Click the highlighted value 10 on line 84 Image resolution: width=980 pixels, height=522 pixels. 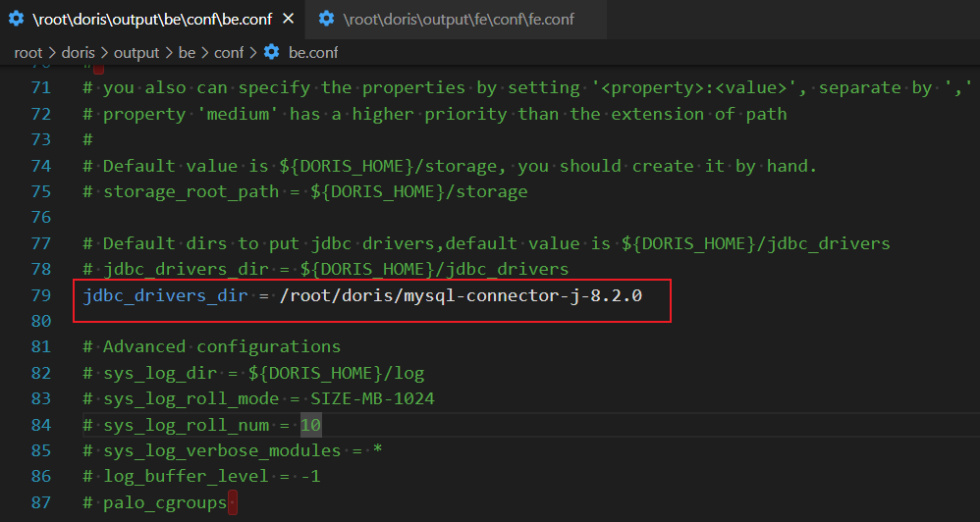(x=310, y=425)
